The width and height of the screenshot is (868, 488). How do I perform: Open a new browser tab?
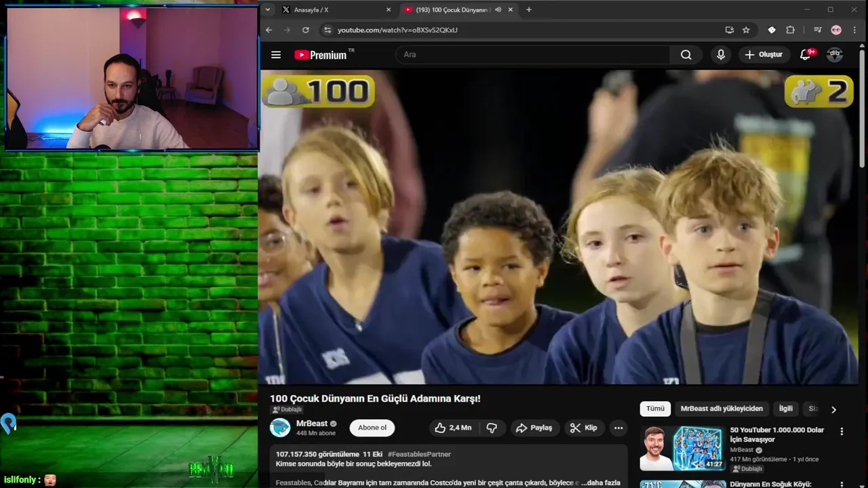[529, 9]
